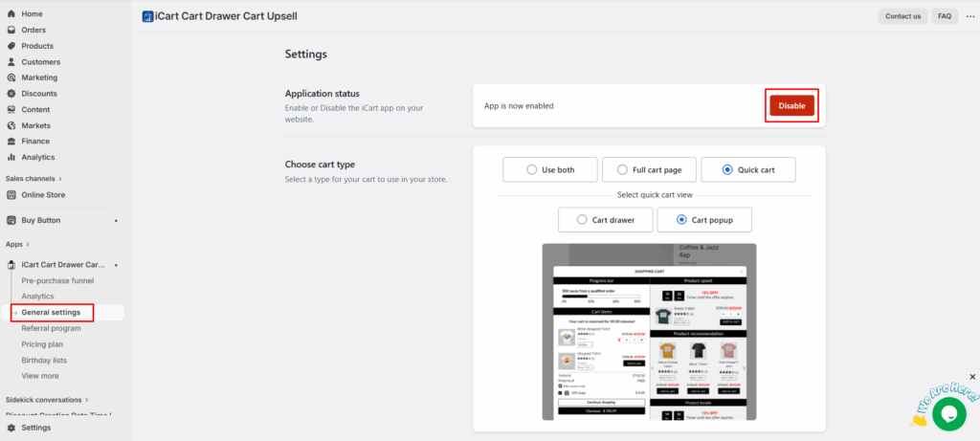Open the Pricing plan menu item

coord(42,343)
